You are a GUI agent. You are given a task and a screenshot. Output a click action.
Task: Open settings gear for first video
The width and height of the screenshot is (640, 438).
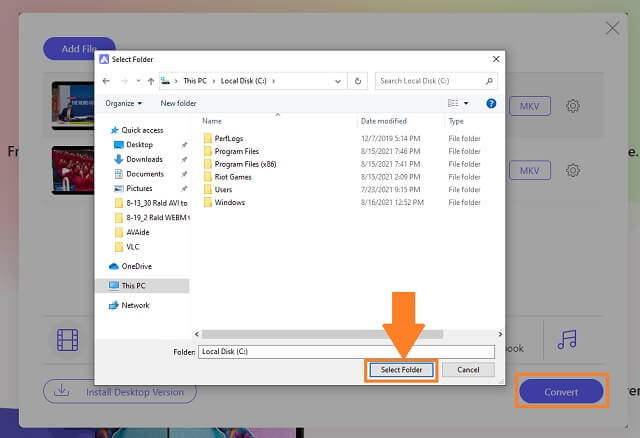pyautogui.click(x=573, y=106)
